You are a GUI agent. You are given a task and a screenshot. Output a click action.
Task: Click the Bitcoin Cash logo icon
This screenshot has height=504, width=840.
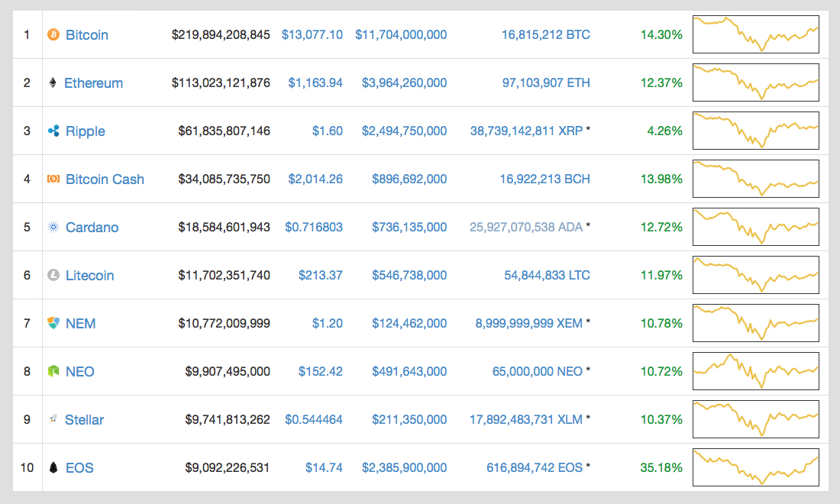coord(53,179)
